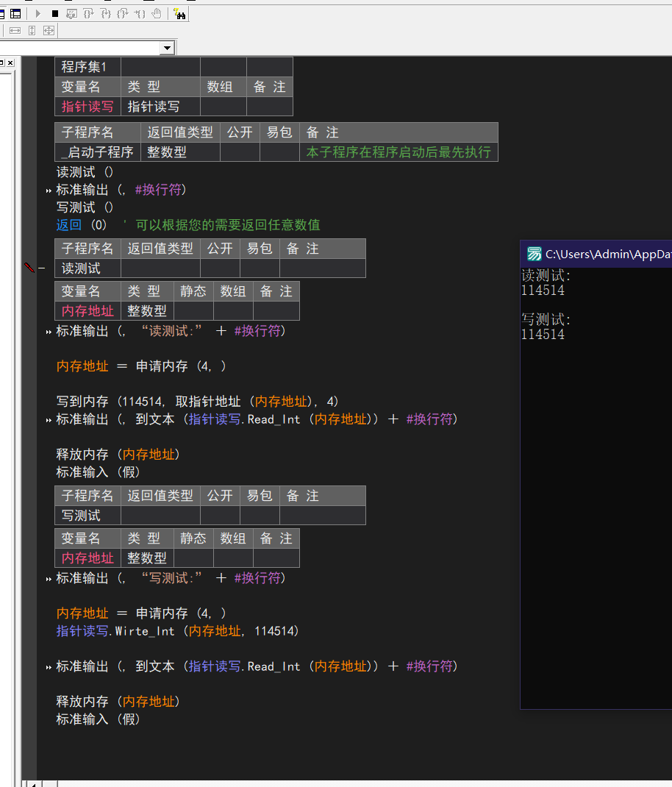Screen dimensions: 672x787
Task: Click the green remark 本子程序在程序启动后最先执行
Action: 399,152
